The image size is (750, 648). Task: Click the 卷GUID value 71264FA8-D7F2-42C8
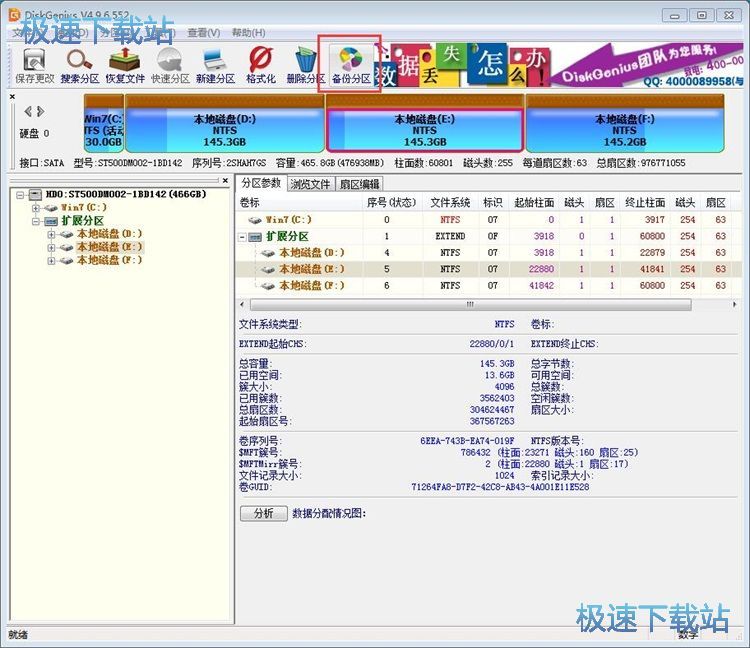(x=500, y=487)
